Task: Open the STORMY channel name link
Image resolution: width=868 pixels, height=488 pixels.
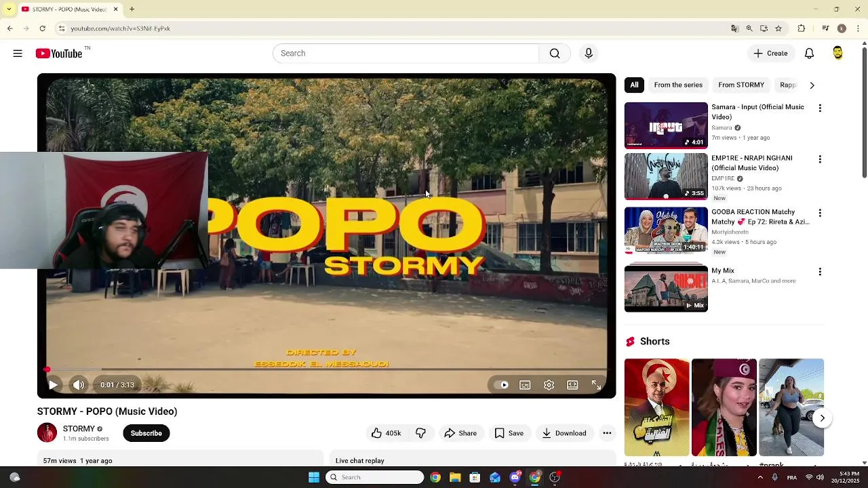Action: click(x=79, y=428)
